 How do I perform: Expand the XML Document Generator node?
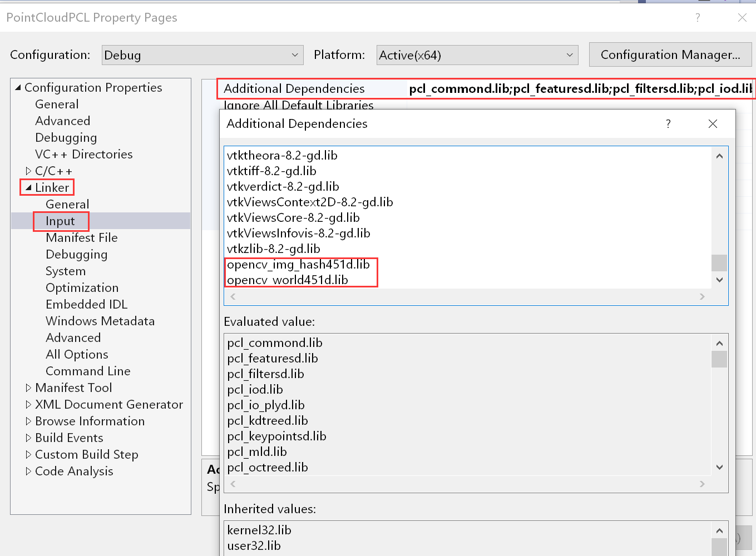pyautogui.click(x=29, y=404)
